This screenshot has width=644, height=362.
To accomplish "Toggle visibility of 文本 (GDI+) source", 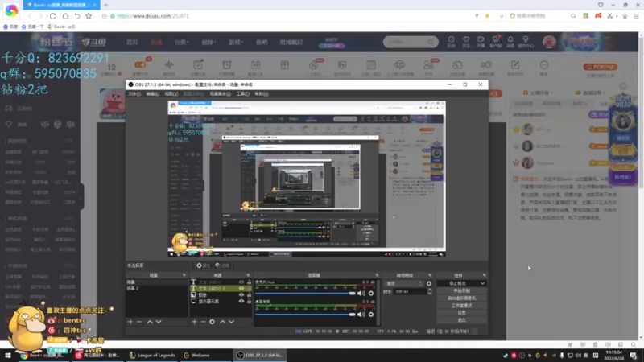I will tap(241, 282).
